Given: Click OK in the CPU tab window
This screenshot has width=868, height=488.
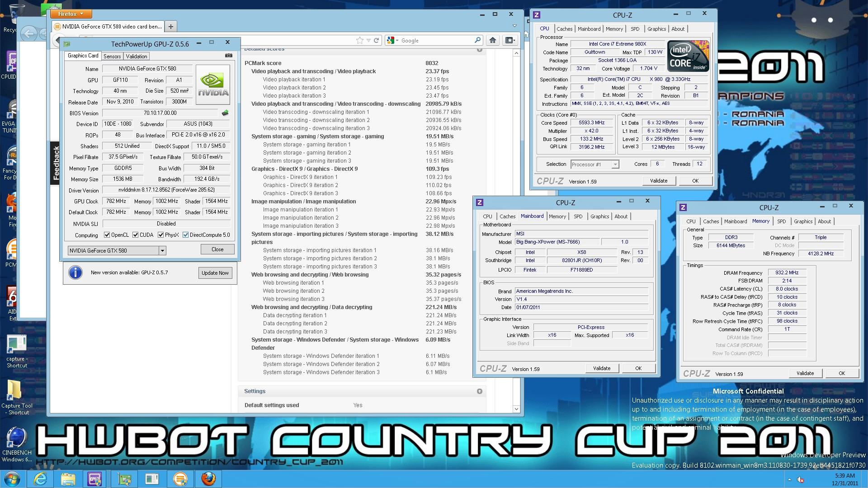Looking at the screenshot, I should pyautogui.click(x=695, y=181).
